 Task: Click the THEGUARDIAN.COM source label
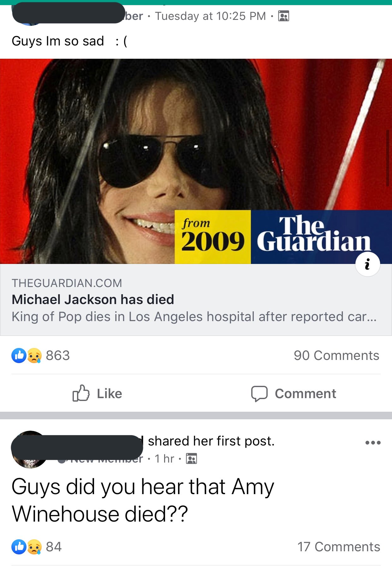tap(67, 283)
